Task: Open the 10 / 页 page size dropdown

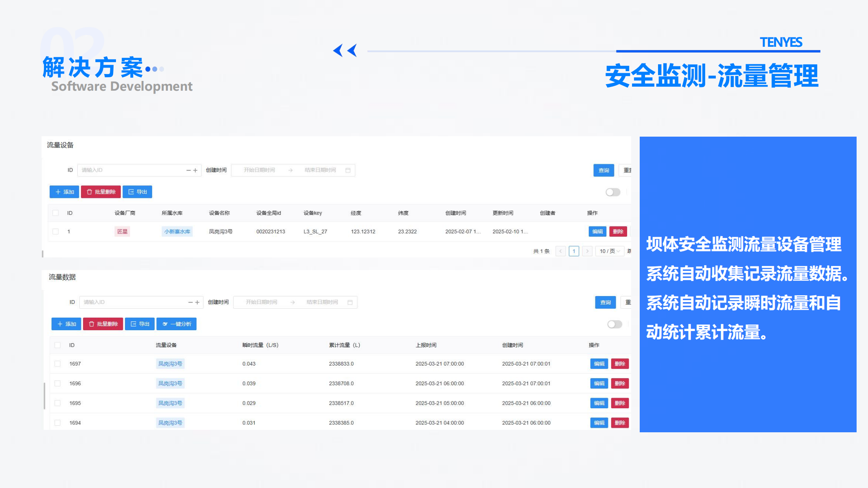Action: coord(609,251)
